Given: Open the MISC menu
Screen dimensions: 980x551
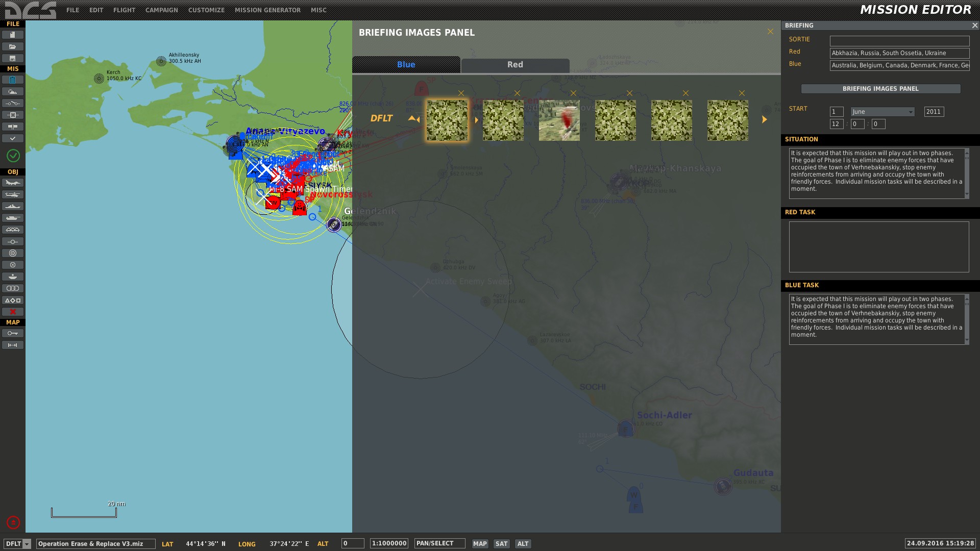Looking at the screenshot, I should [x=318, y=10].
